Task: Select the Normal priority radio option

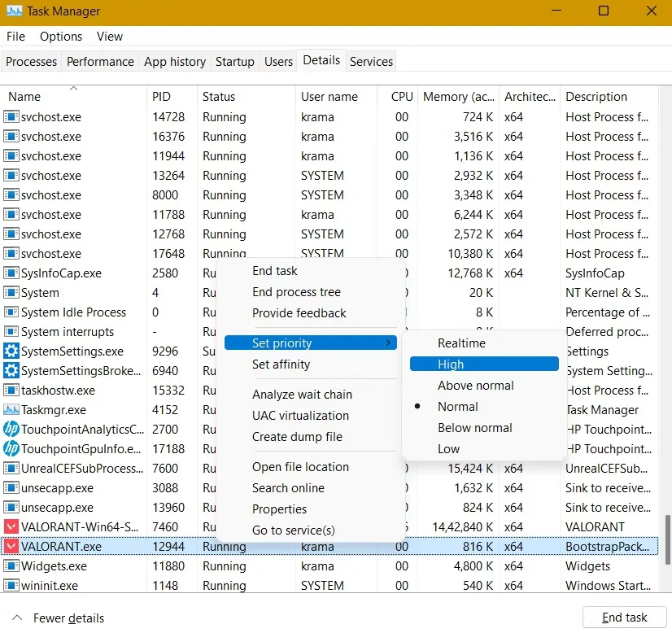Action: (458, 407)
